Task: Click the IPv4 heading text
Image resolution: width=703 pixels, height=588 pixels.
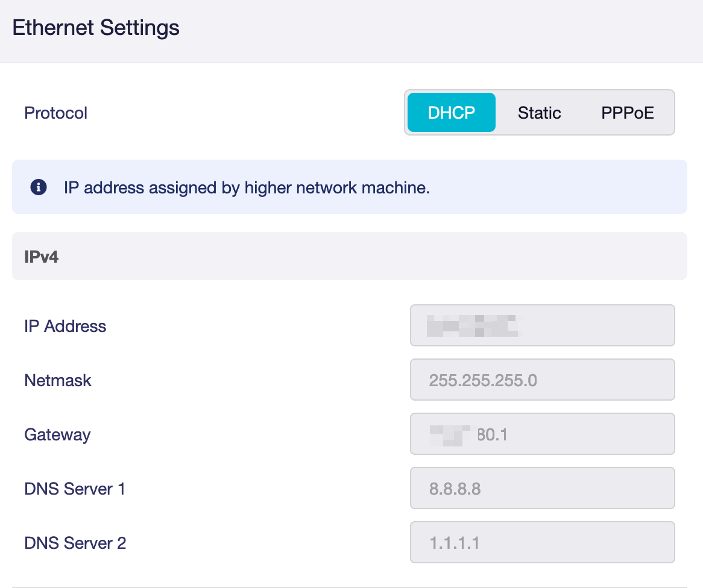Action: coord(41,257)
